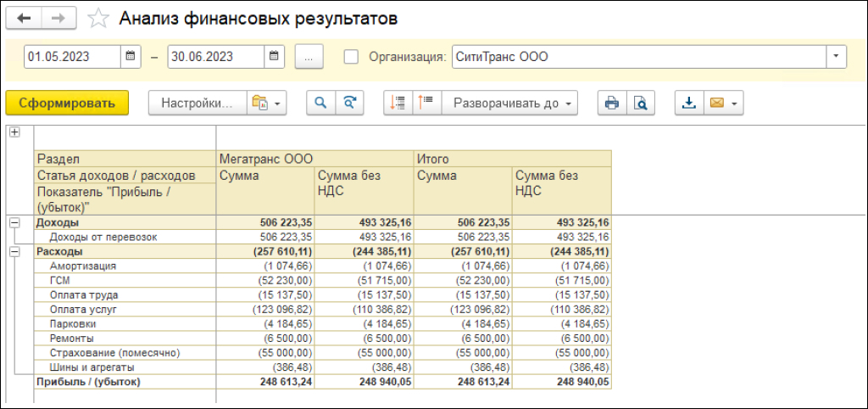Open the Организация dropdown list arrow
This screenshot has width=868, height=409.
point(836,57)
